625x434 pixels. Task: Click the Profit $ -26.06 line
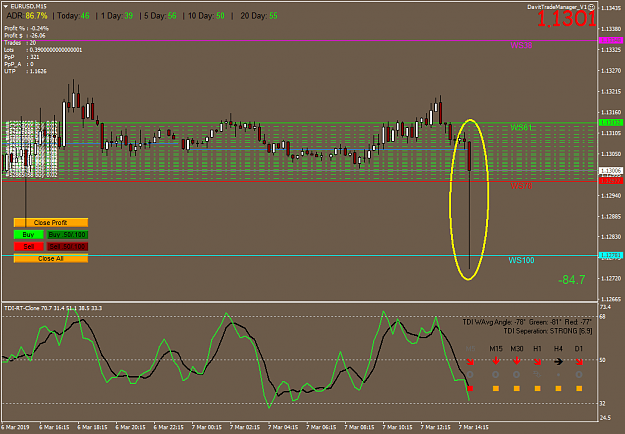pos(25,35)
